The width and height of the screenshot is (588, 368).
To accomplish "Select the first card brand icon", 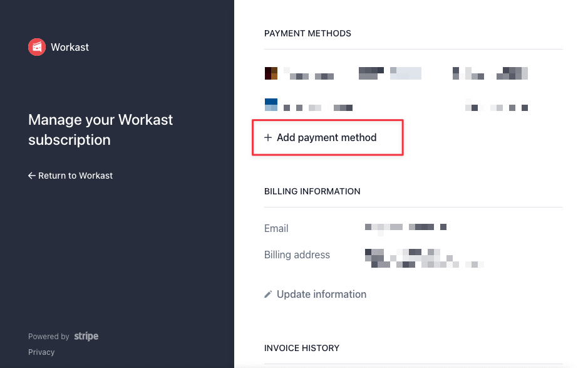I will [x=271, y=73].
